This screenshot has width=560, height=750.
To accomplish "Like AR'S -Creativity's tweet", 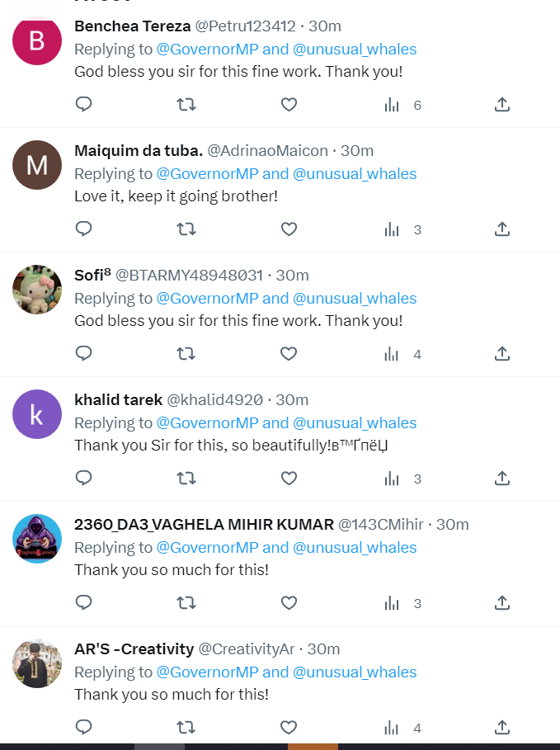I will coord(289,728).
